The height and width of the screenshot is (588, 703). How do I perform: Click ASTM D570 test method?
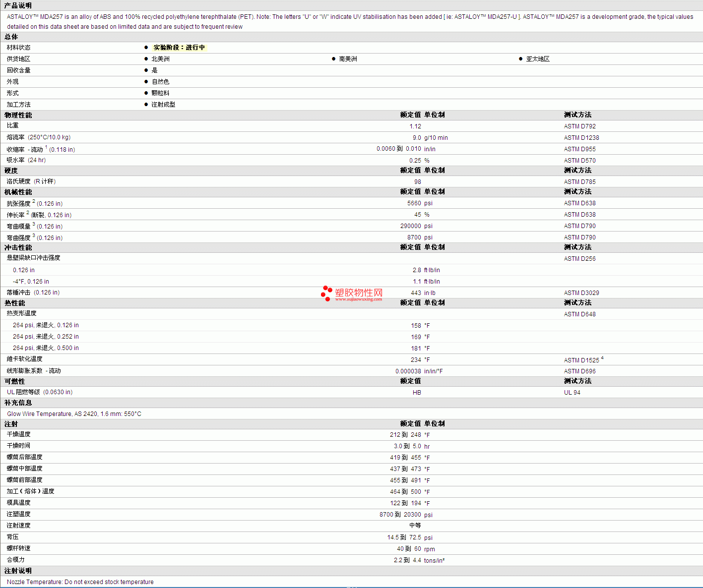[x=579, y=161]
